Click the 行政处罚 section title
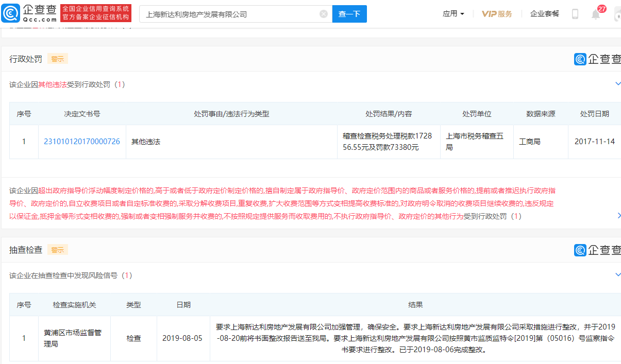The width and height of the screenshot is (621, 364). pyautogui.click(x=26, y=59)
